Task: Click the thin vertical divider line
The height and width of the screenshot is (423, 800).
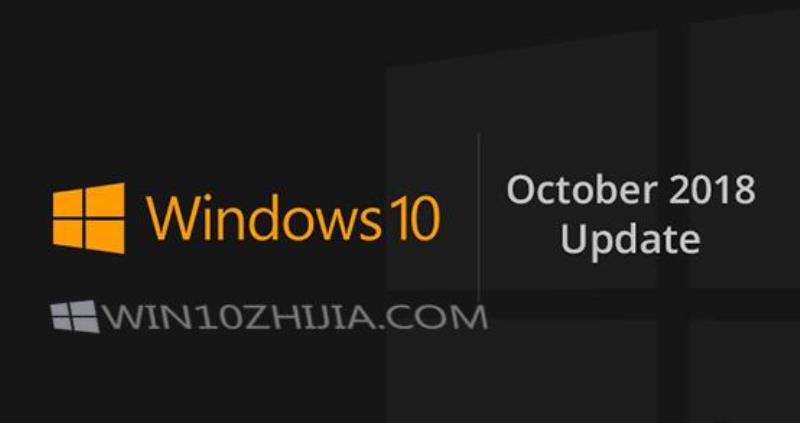Action: pyautogui.click(x=478, y=217)
